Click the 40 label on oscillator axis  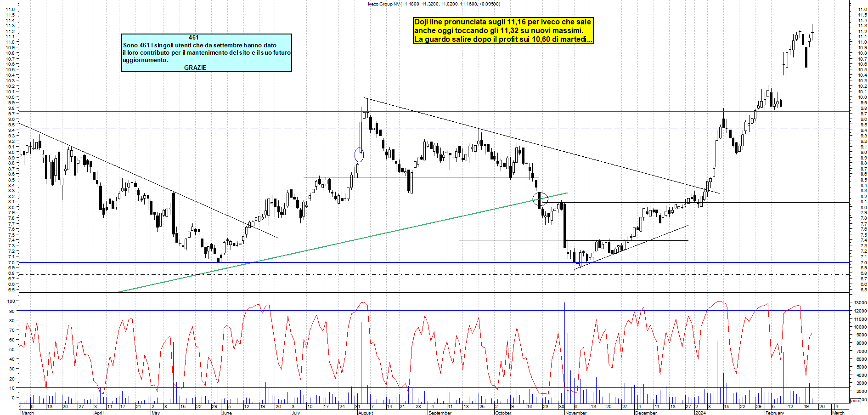point(12,359)
